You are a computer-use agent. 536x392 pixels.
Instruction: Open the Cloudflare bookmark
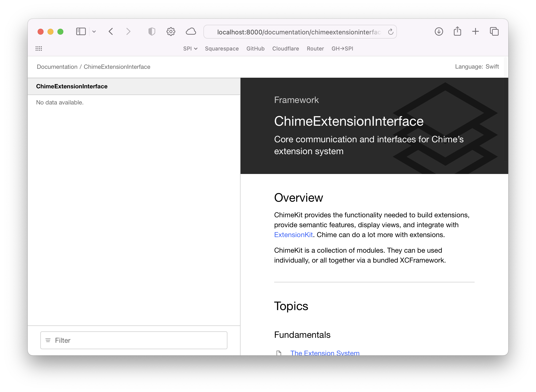pyautogui.click(x=285, y=49)
